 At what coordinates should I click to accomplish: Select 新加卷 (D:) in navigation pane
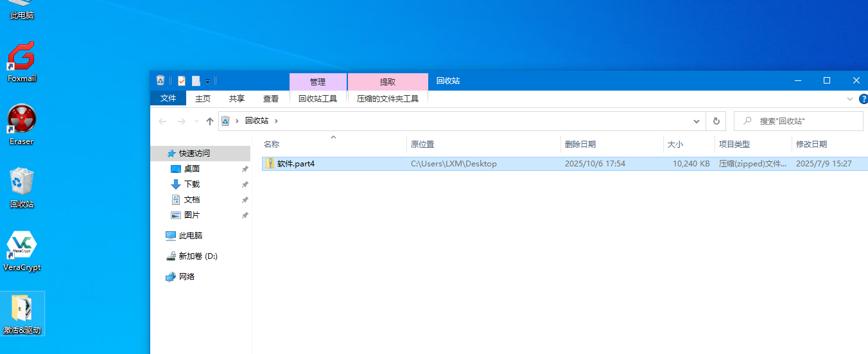pos(198,256)
